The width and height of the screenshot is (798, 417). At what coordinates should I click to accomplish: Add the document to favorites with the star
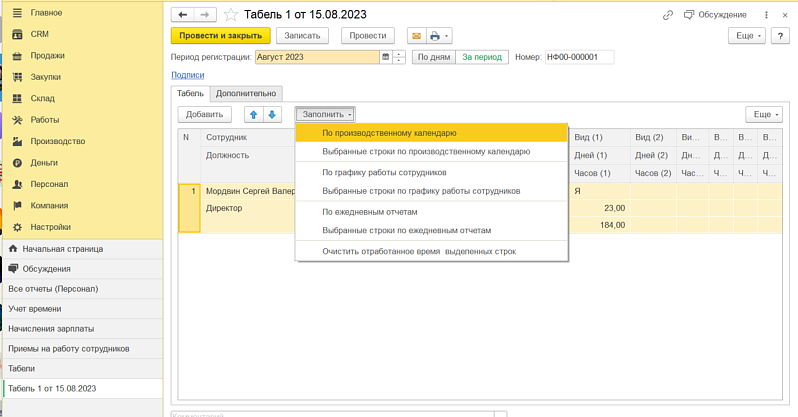231,15
